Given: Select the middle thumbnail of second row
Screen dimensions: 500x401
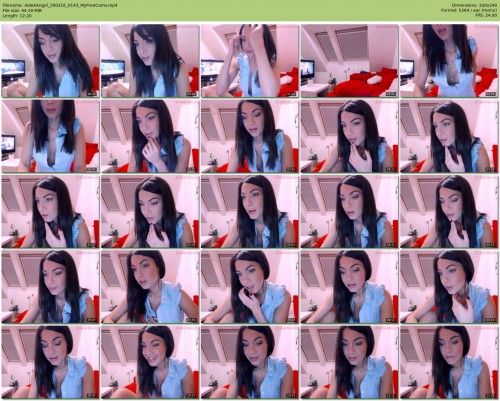Looking at the screenshot, I should (250, 136).
